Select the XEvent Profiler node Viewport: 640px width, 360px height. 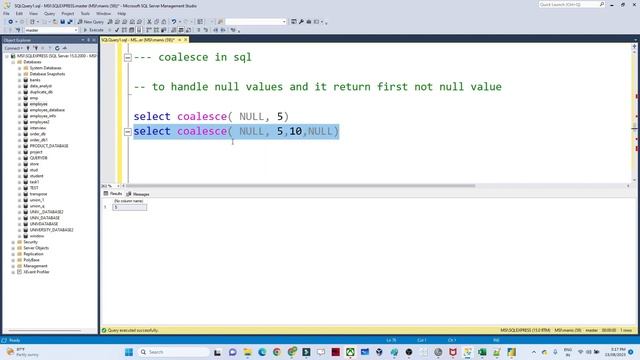click(36, 272)
